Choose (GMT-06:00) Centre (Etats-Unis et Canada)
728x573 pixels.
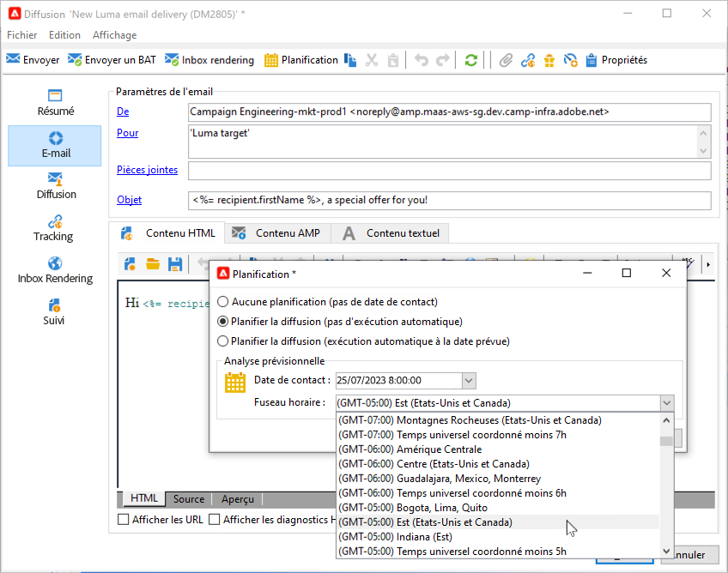coord(497,464)
